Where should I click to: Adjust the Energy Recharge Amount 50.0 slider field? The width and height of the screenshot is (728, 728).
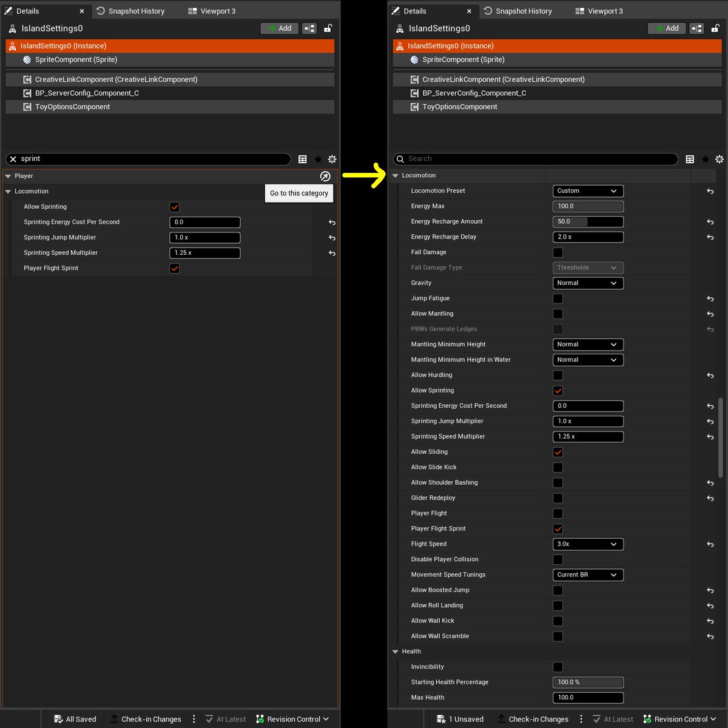[588, 222]
